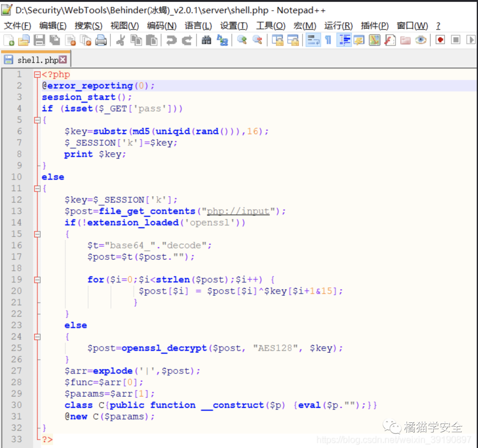Open the 宏(M) menu

pos(305,26)
